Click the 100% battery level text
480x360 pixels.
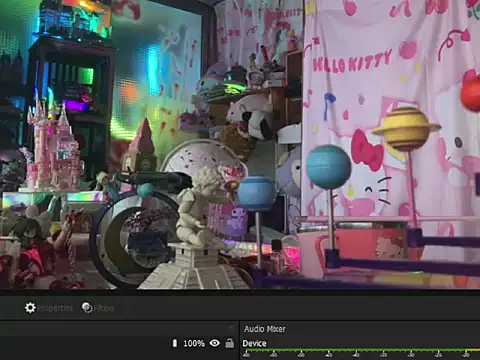194,343
